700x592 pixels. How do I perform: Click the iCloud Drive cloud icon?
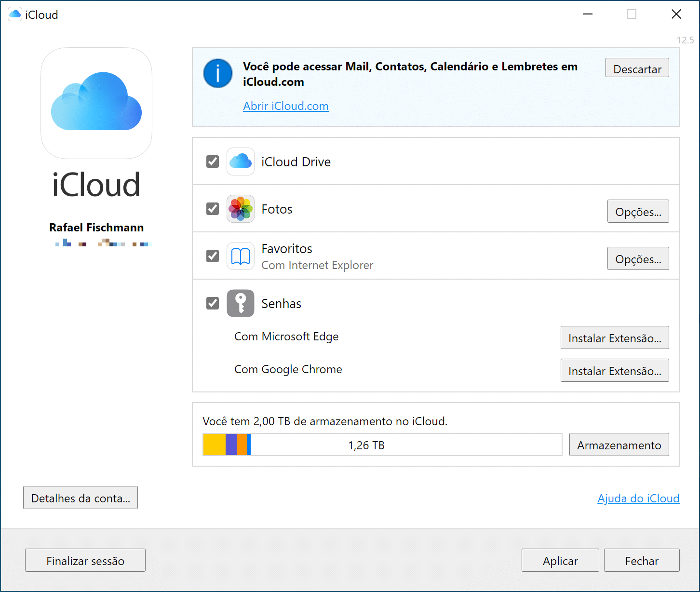[x=241, y=161]
